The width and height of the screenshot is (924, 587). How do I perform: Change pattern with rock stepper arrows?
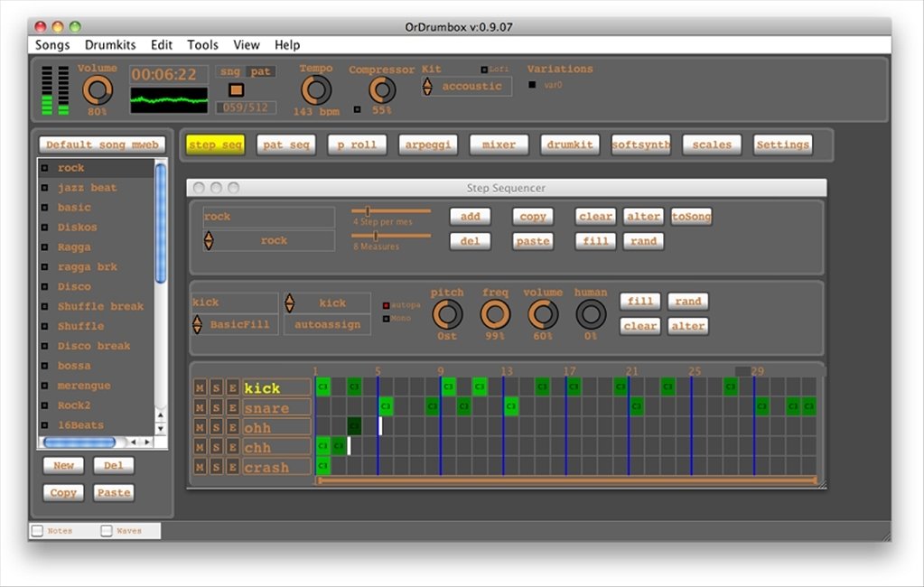209,240
